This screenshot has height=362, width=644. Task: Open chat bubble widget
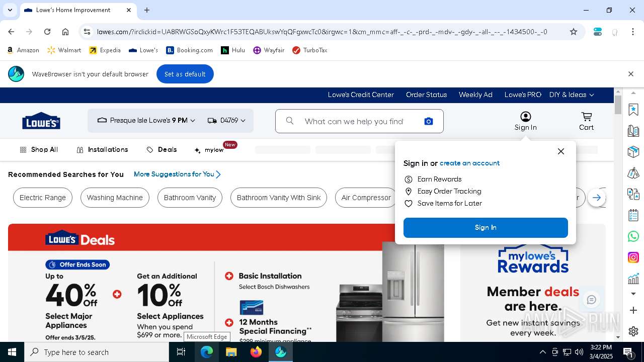click(x=592, y=300)
